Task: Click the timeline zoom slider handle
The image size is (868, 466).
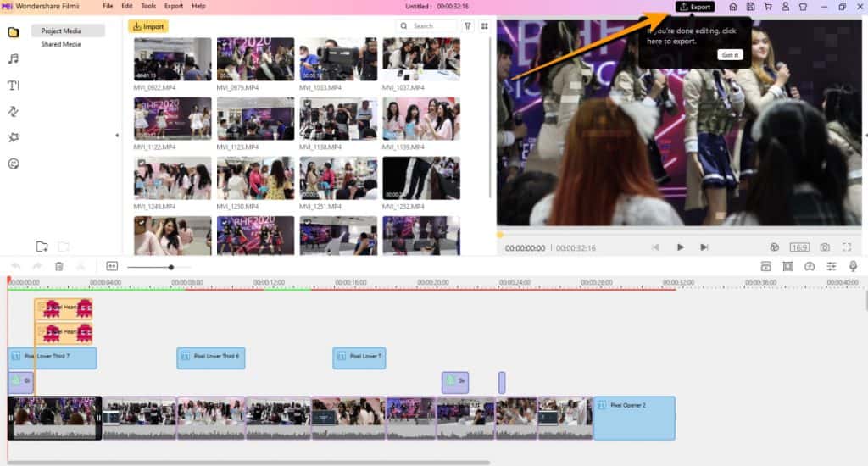Action: point(171,267)
